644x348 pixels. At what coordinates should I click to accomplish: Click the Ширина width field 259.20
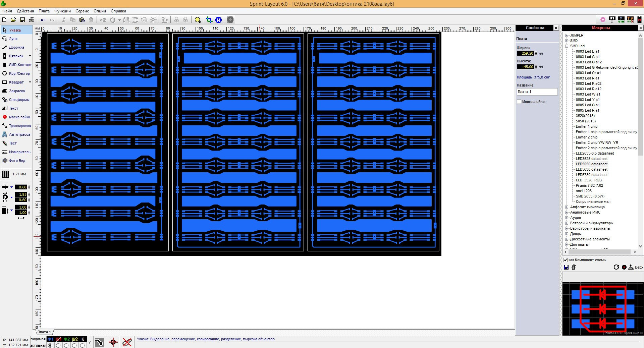point(525,53)
